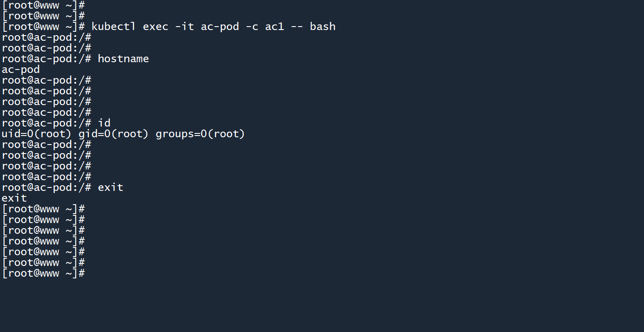
Task: Click the typed hostname command
Action: [123, 59]
